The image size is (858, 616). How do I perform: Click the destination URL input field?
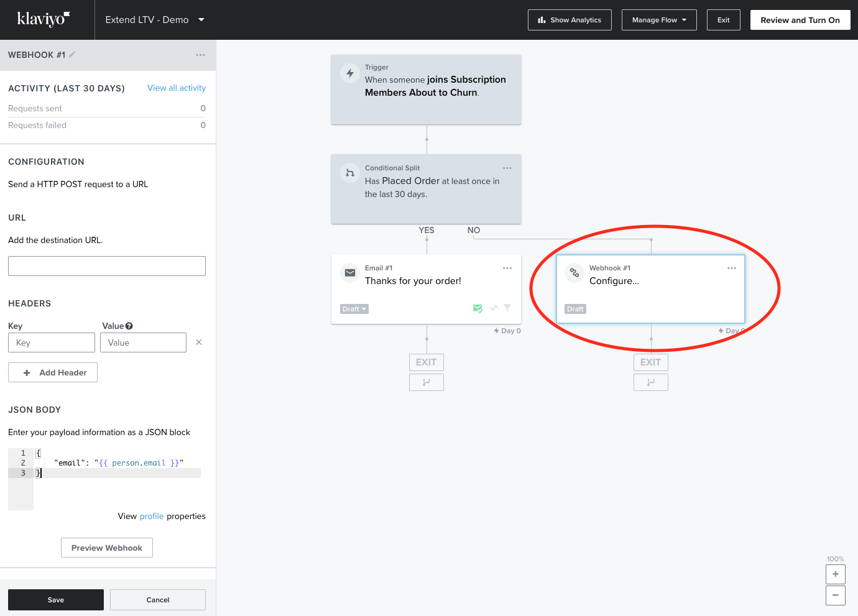tap(107, 266)
